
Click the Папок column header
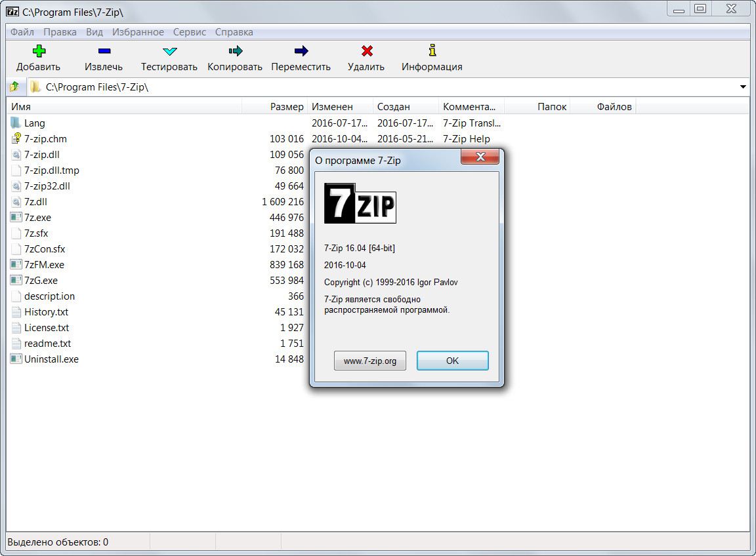pos(537,106)
